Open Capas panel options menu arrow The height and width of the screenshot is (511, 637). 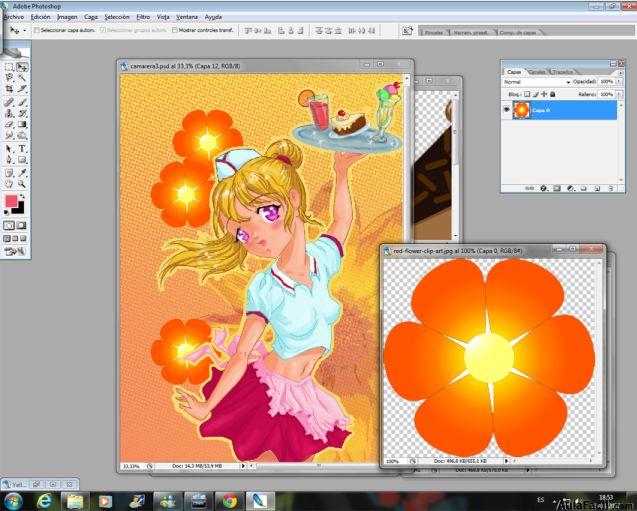[x=620, y=72]
